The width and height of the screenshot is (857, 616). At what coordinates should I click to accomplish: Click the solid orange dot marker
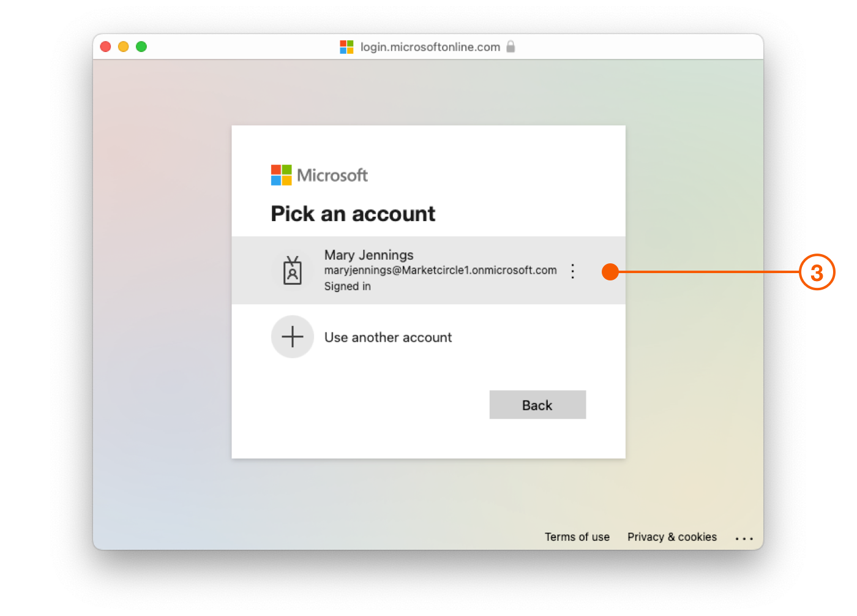click(x=610, y=272)
